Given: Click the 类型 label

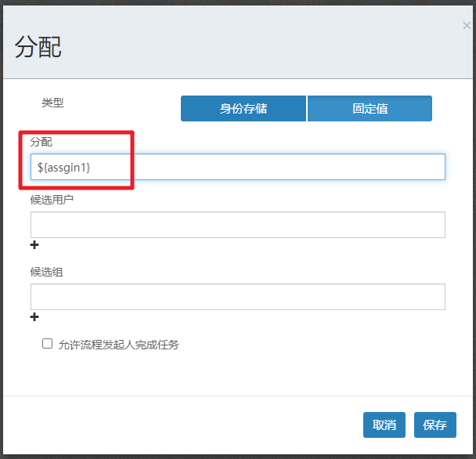Looking at the screenshot, I should 52,103.
